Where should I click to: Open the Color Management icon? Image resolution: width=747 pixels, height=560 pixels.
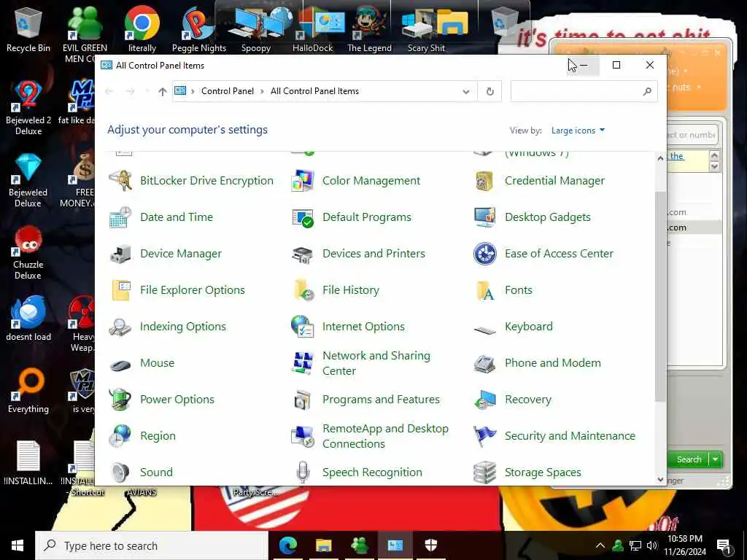point(303,181)
